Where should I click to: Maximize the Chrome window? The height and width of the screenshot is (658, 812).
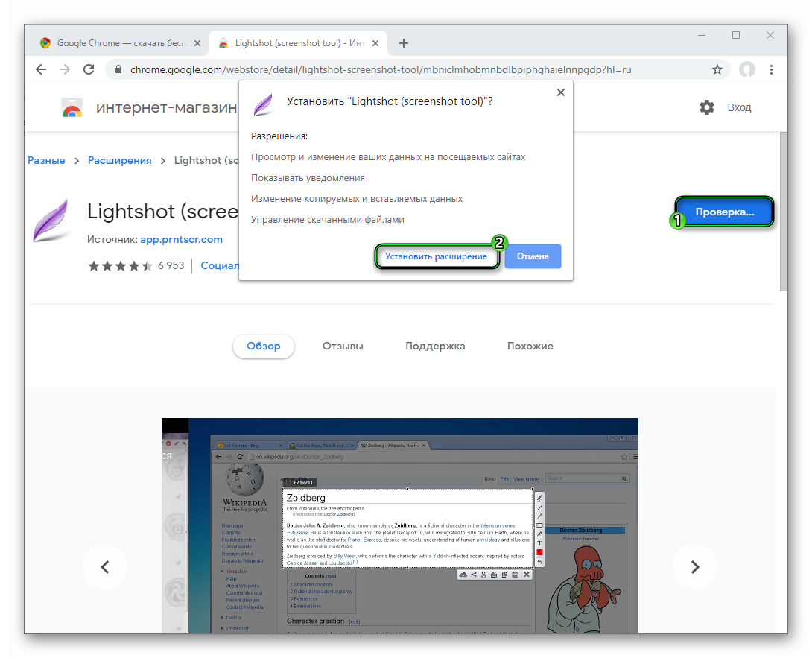pos(736,35)
